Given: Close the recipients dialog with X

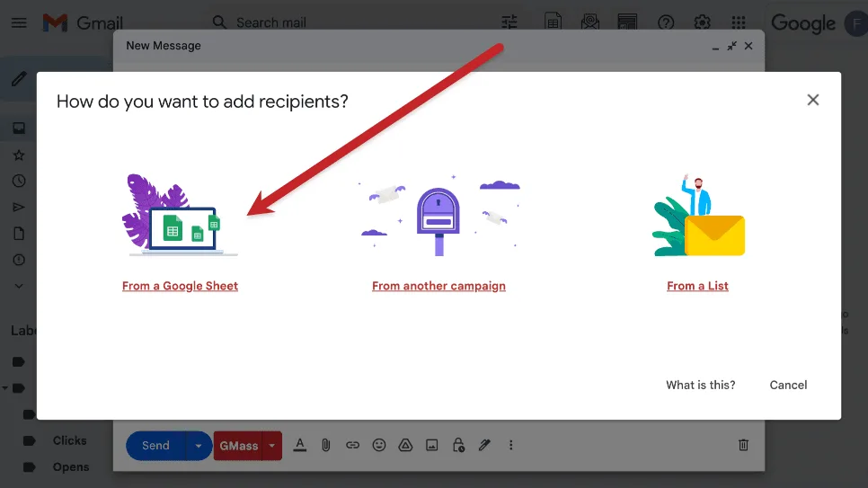Looking at the screenshot, I should point(812,100).
